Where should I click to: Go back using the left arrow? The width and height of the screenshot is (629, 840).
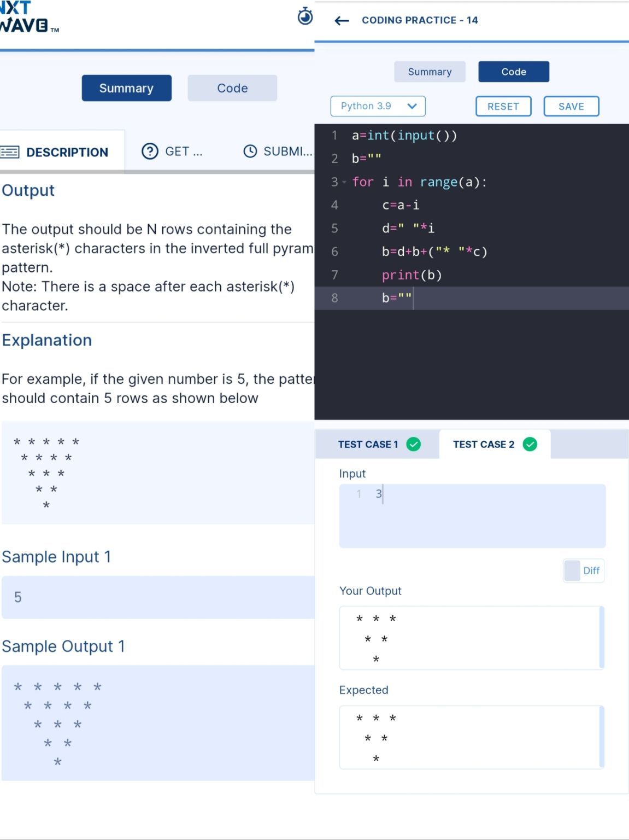click(342, 21)
